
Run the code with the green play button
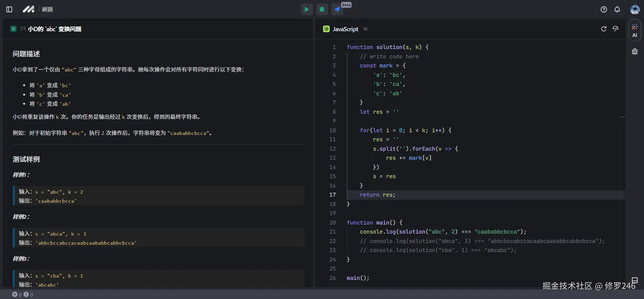307,9
